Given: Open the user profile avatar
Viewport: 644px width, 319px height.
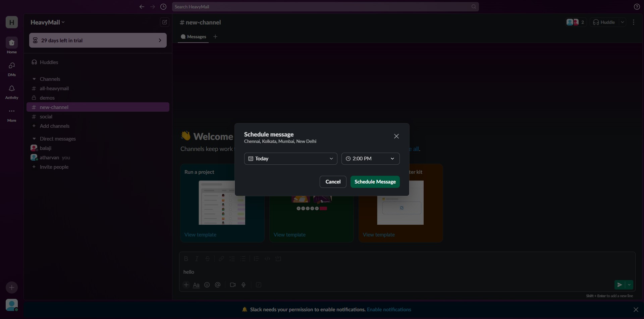Looking at the screenshot, I should pos(12,305).
